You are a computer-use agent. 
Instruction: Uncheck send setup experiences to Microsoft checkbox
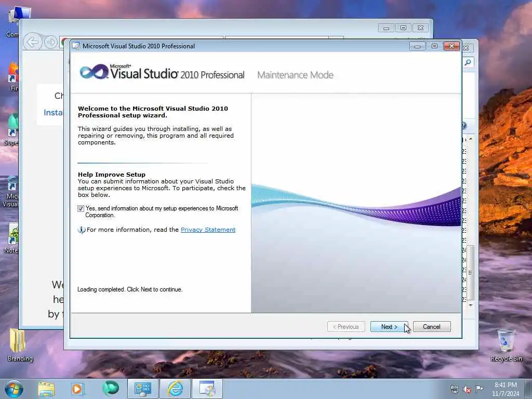(x=81, y=208)
